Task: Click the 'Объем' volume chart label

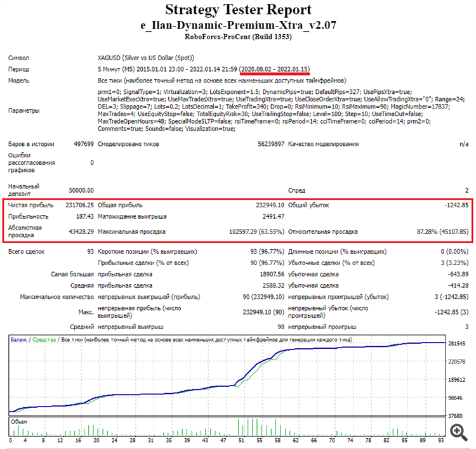Action: point(19,422)
